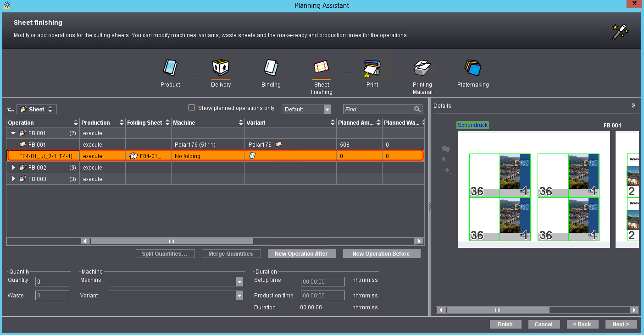Screen dimensions: 644x335
Task: Collapse the Details panel with double-arrow
Action: 633,105
